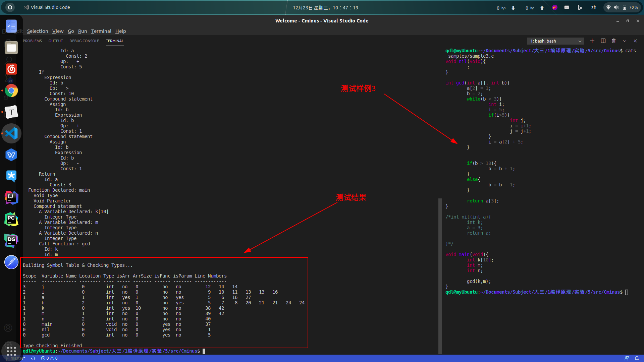Kill terminal with trash icon

coord(613,41)
